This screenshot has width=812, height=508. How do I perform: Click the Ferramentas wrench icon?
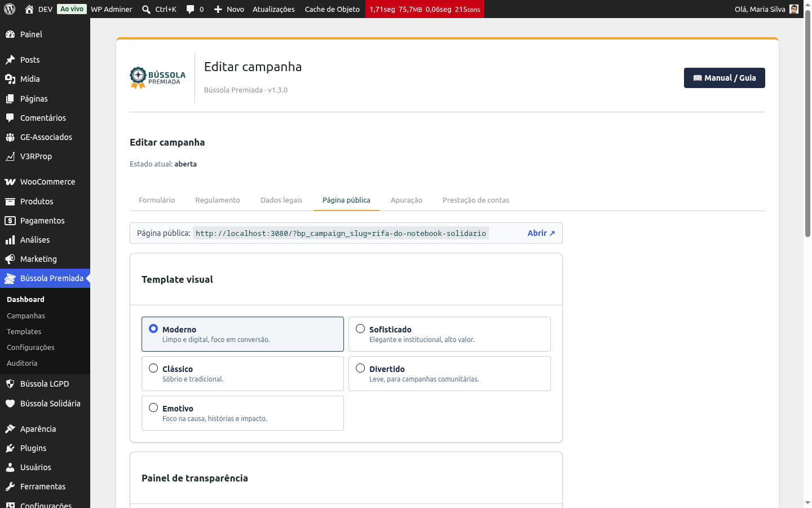(10, 487)
